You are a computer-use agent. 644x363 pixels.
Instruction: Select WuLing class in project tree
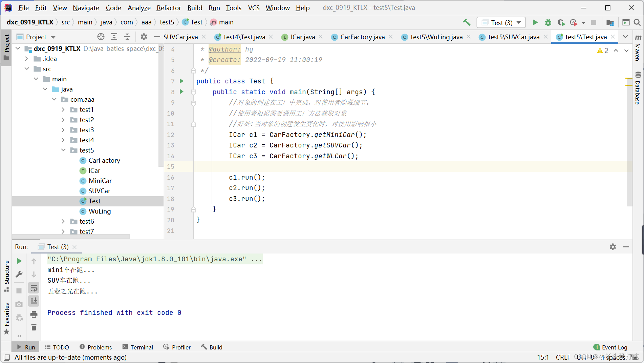pyautogui.click(x=100, y=211)
